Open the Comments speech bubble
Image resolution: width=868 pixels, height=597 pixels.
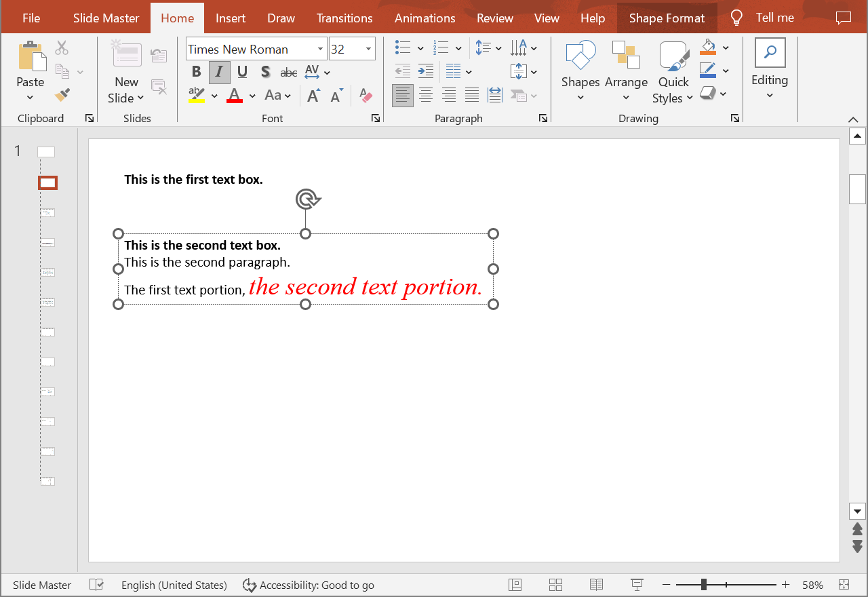point(843,18)
